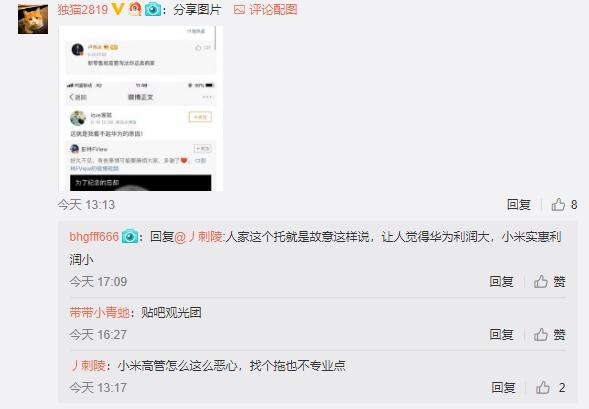Click the picture icon before 评论配图

click(239, 10)
